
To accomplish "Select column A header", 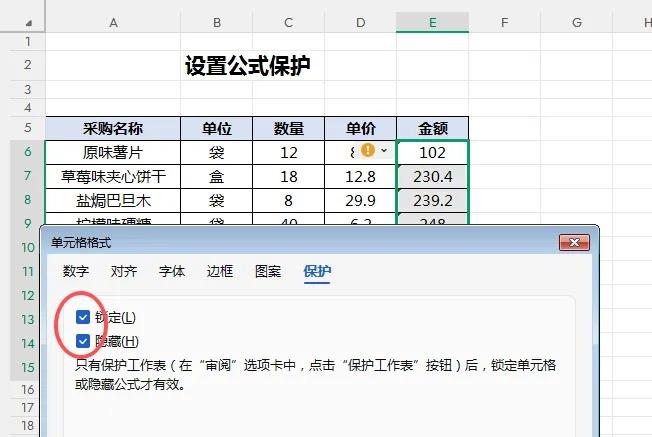I will pyautogui.click(x=113, y=22).
